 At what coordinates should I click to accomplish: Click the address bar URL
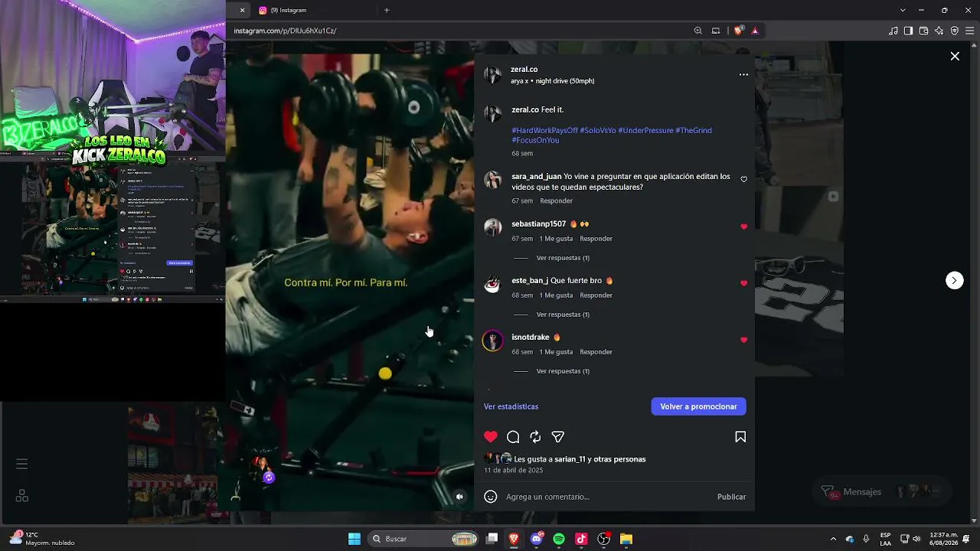(x=285, y=31)
